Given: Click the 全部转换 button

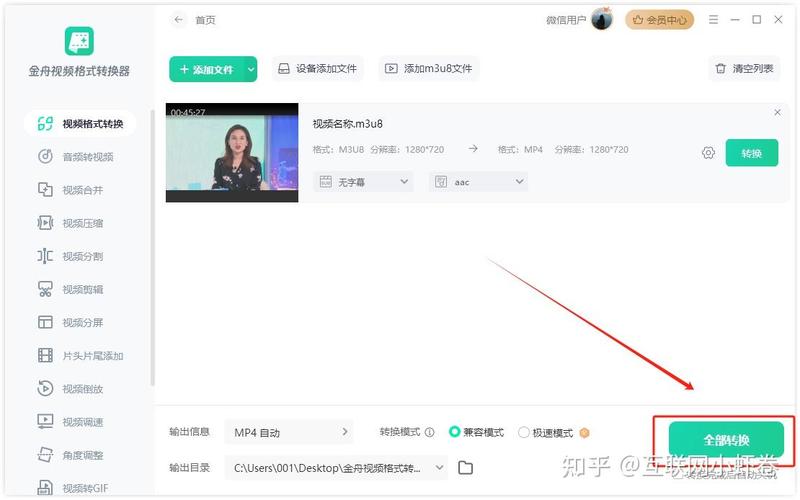Looking at the screenshot, I should point(726,440).
